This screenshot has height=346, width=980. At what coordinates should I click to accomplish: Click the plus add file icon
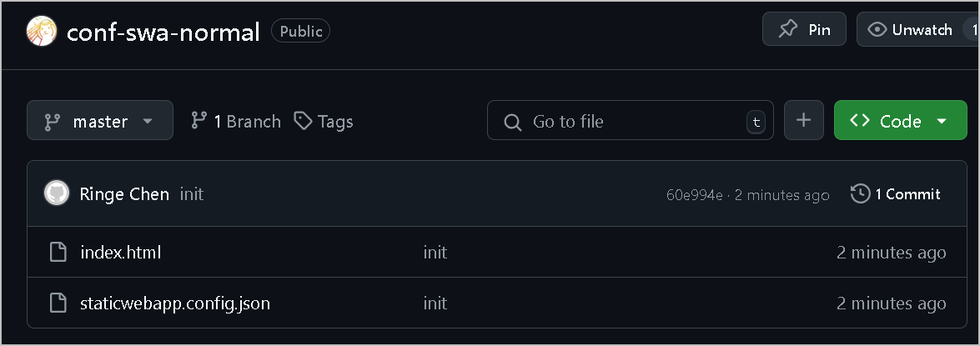804,121
